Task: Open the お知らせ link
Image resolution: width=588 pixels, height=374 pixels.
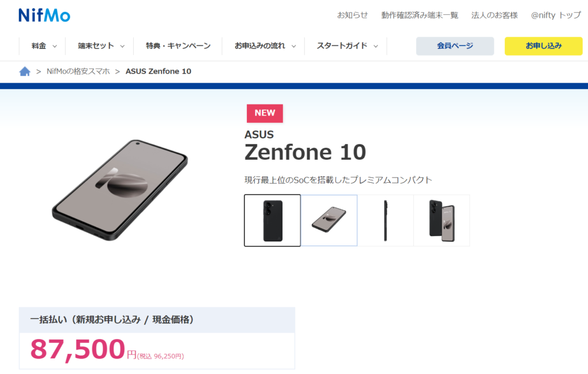Action: click(x=352, y=16)
